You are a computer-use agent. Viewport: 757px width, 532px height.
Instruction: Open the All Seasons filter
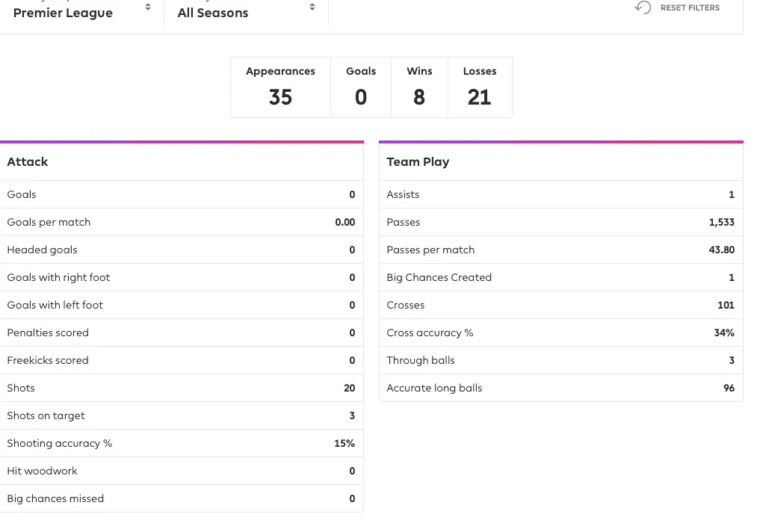pos(213,13)
